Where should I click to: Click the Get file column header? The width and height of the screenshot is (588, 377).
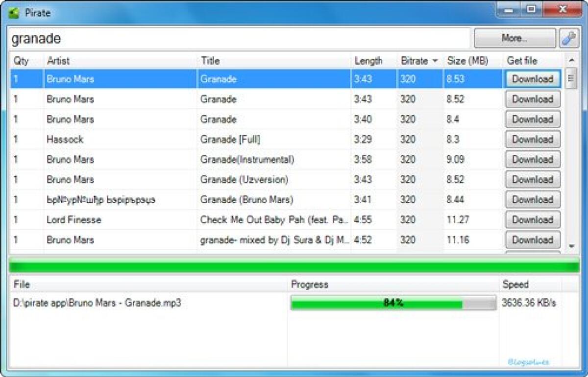click(x=522, y=61)
